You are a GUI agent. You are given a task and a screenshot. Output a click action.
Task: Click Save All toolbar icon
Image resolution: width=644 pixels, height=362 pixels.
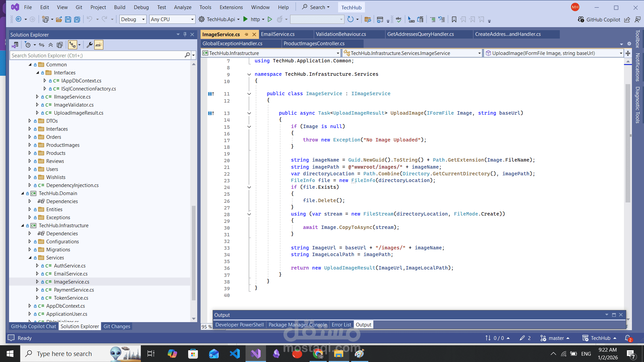pyautogui.click(x=77, y=19)
